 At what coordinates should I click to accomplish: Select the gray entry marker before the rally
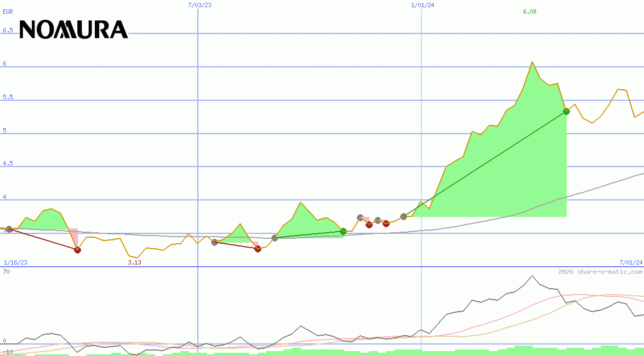(x=403, y=216)
